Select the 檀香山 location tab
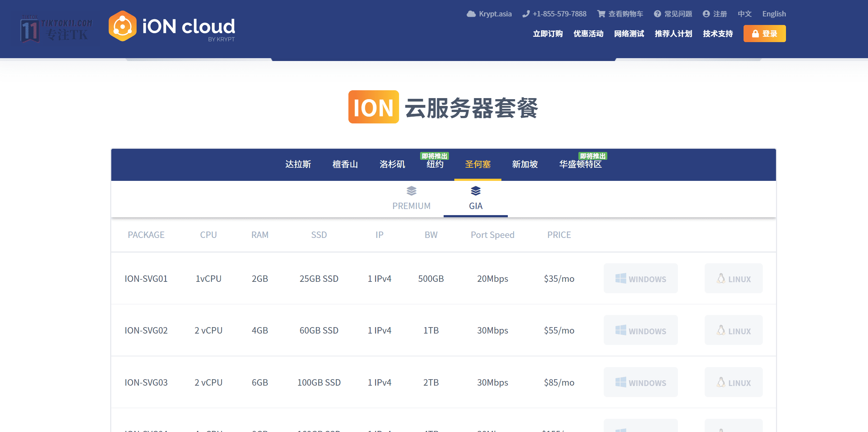Viewport: 868px width, 432px height. pos(345,164)
